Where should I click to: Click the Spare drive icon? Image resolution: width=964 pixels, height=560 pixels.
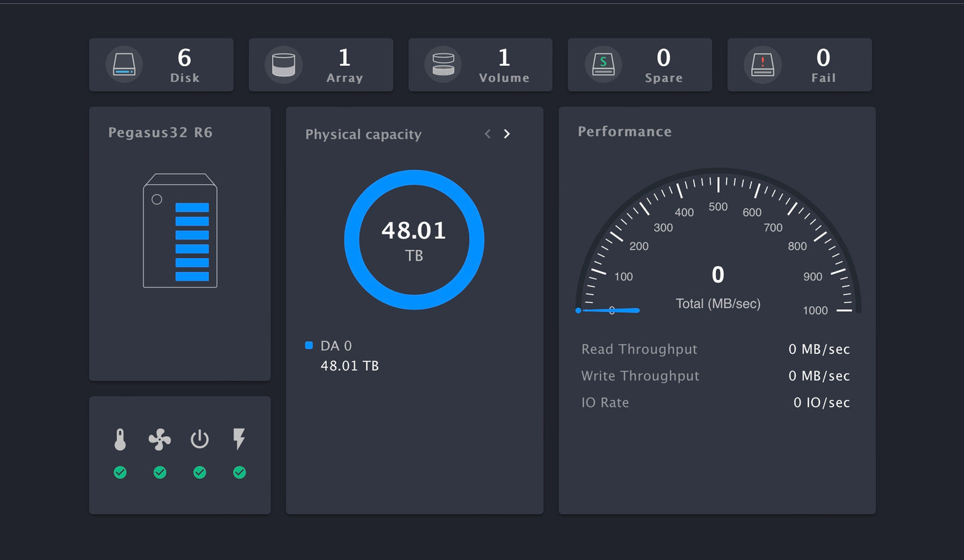pos(603,64)
